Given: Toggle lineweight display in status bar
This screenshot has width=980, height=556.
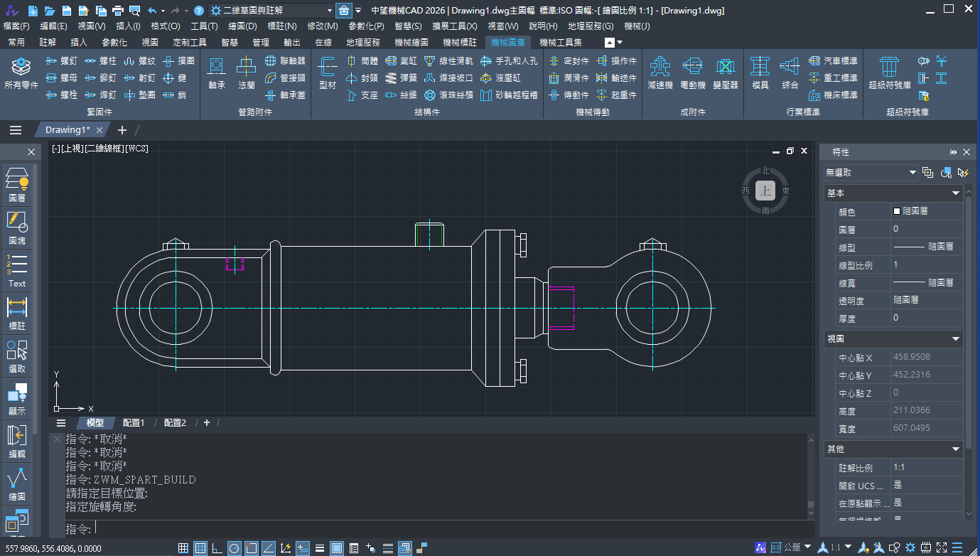Looking at the screenshot, I should (x=320, y=548).
